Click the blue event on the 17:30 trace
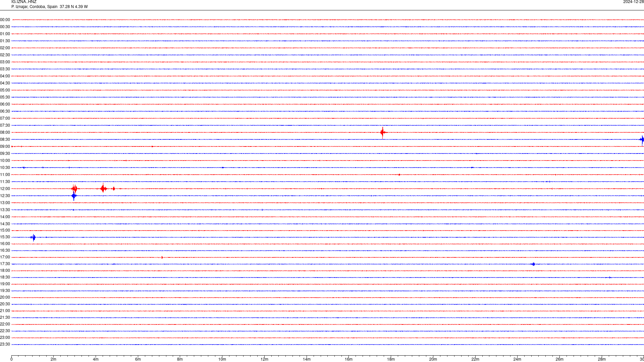The image size is (644, 362). [x=533, y=264]
